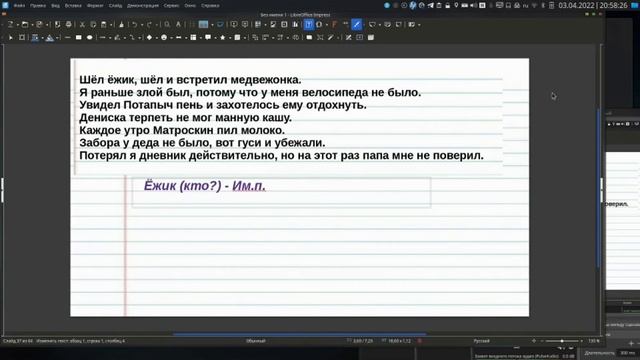Click the Fontwork text icon

click(x=334, y=24)
